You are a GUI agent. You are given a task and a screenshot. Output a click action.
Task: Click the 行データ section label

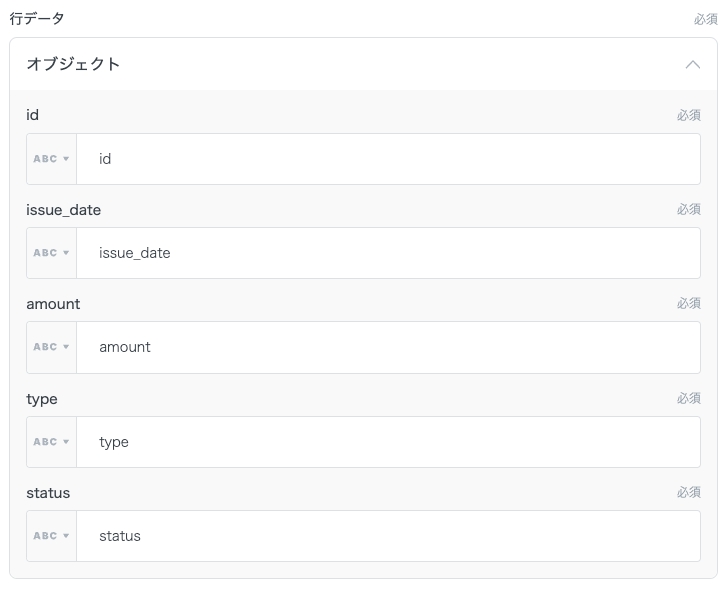coord(39,19)
